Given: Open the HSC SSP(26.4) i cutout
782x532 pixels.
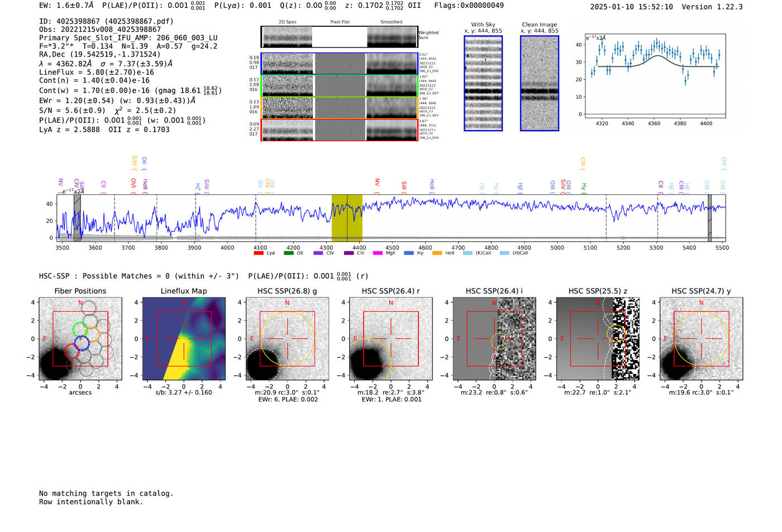Looking at the screenshot, I should pyautogui.click(x=494, y=339).
